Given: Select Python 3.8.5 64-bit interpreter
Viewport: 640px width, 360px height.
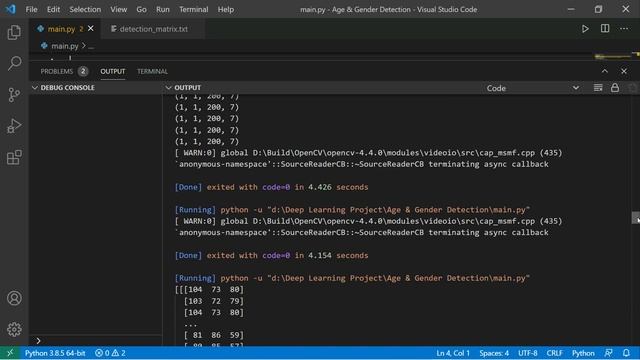Looking at the screenshot, I should (x=55, y=353).
